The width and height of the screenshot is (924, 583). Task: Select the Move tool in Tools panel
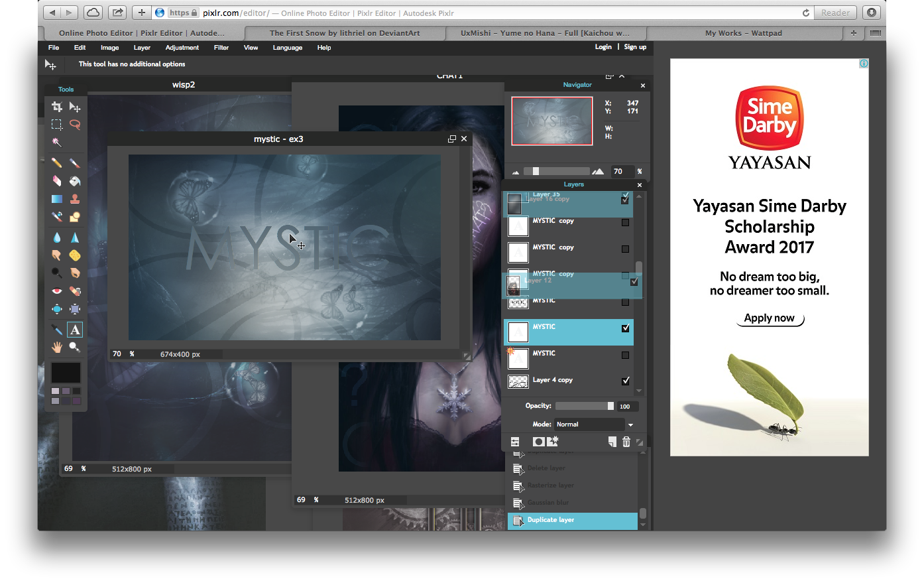coord(75,107)
